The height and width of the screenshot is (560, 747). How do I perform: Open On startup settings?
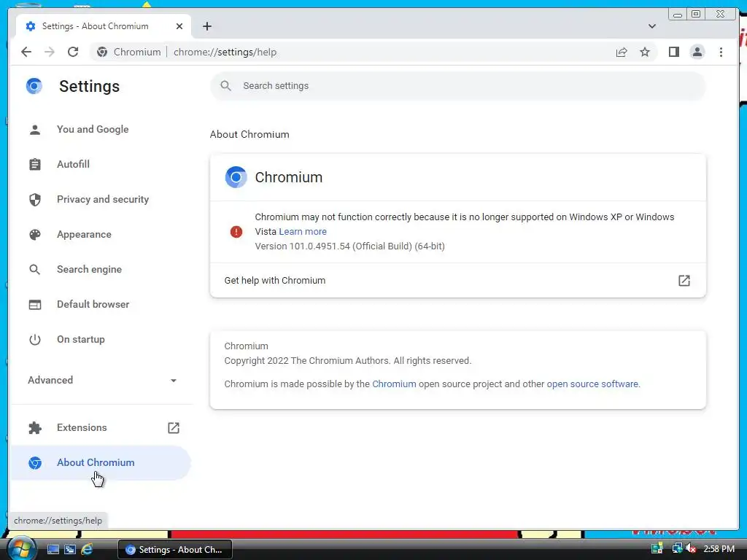[101, 340]
